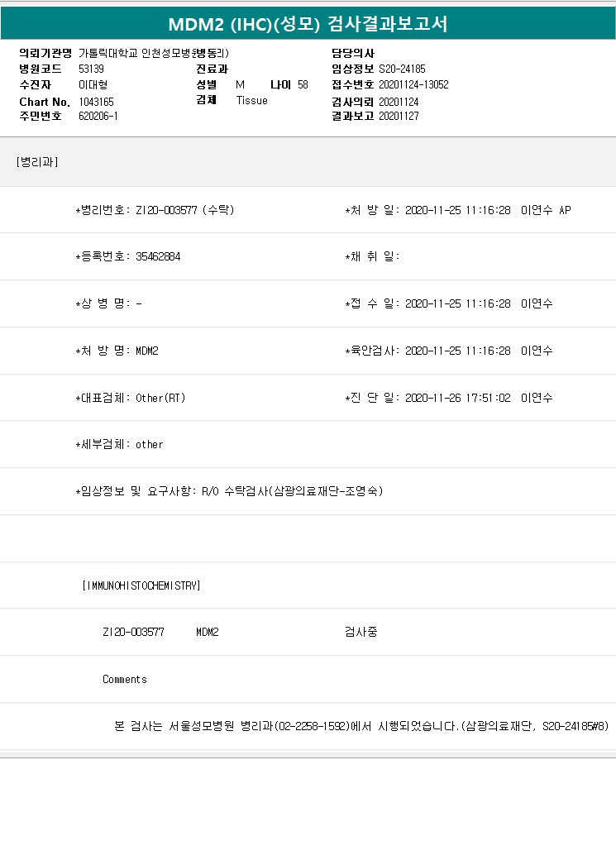Click the 임상정보 및 요구사항 line

[x=229, y=491]
